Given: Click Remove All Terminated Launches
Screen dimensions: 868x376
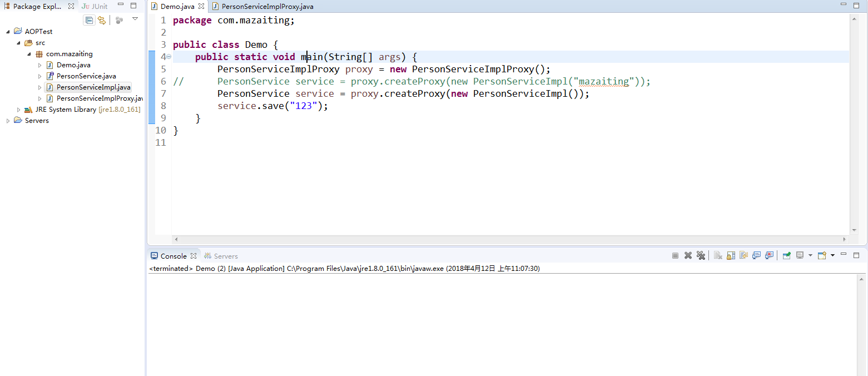Looking at the screenshot, I should pos(701,255).
